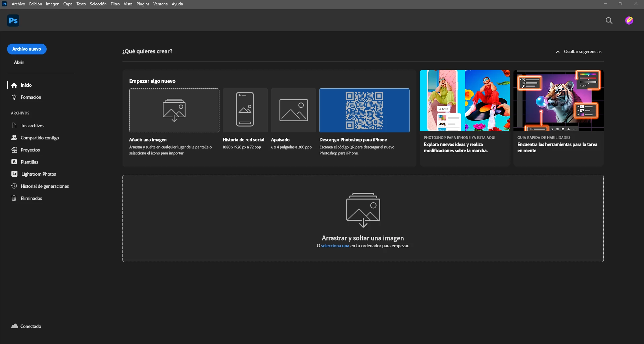Open the Photoshop para iPhone promo image

coord(465,100)
